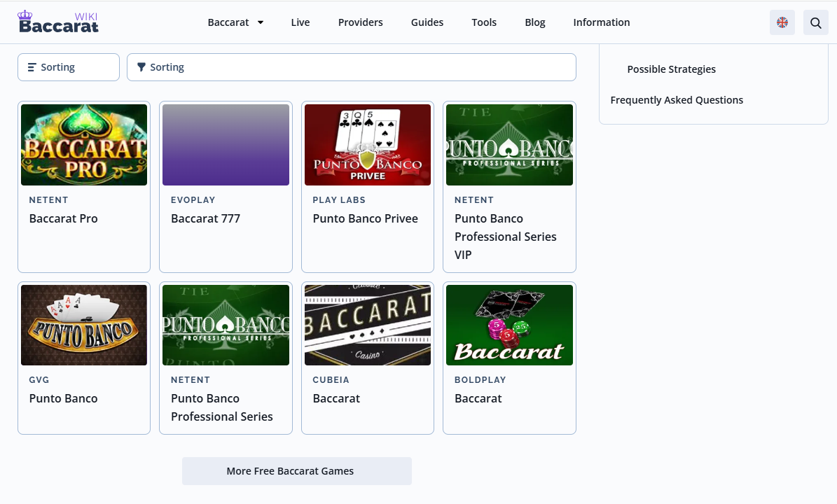Open the Blog menu item
This screenshot has width=837, height=504.
click(x=535, y=22)
